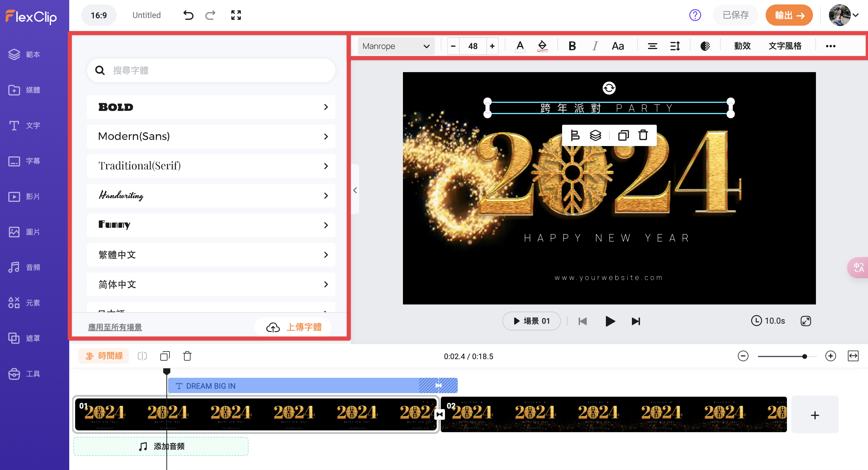
Task: Click the undo arrow icon
Action: [188, 15]
